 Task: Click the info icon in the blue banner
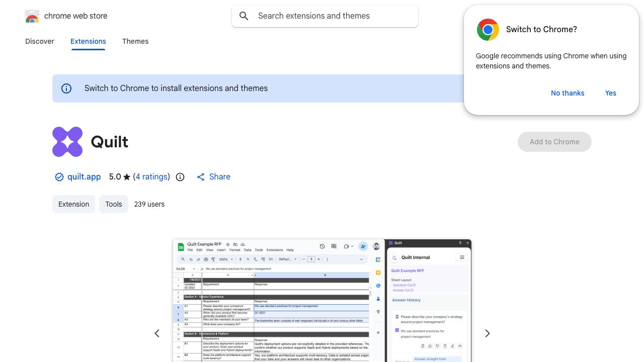66,88
